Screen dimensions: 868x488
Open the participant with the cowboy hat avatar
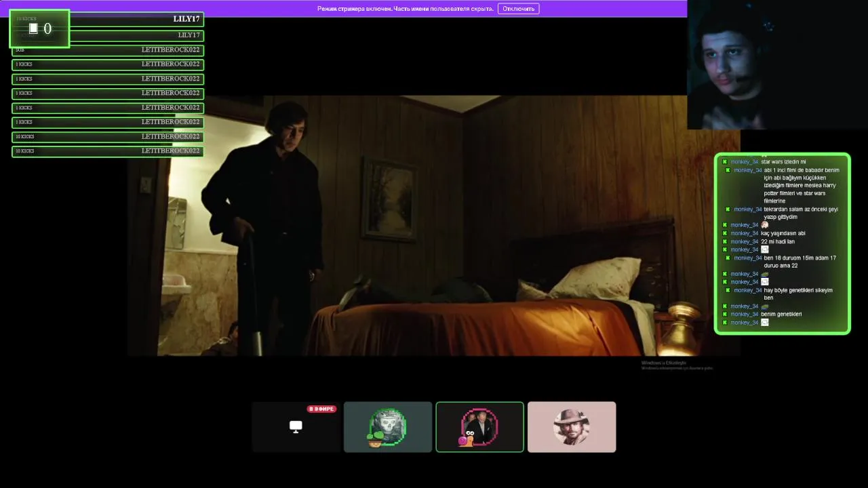point(572,427)
